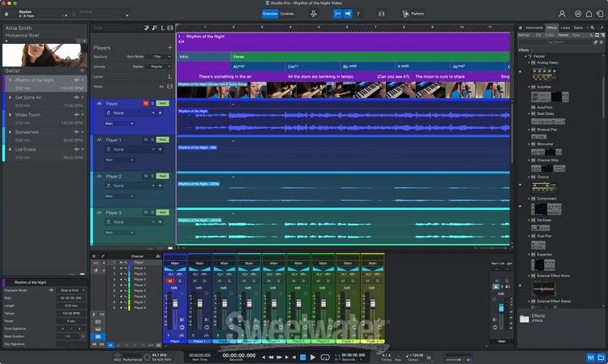
Task: Click the Arina Smith artist thumbnail image
Action: tap(45, 54)
